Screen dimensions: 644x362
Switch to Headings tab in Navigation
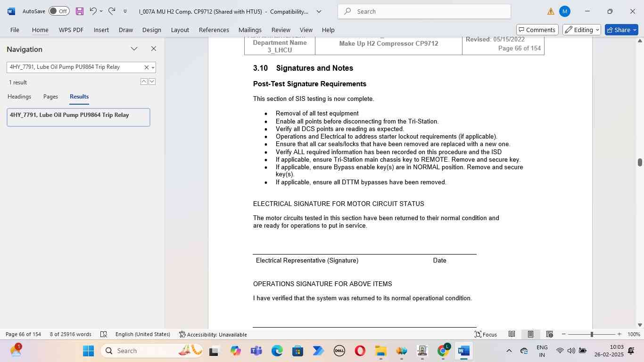(19, 97)
